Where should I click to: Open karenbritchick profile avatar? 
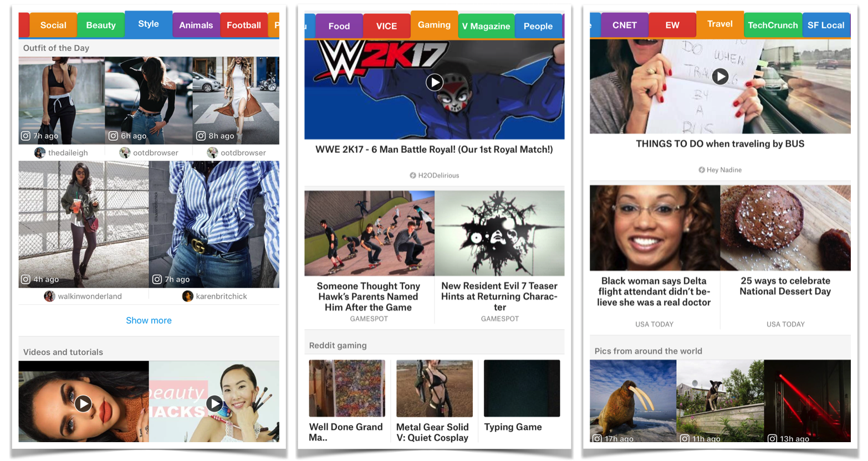[x=187, y=296]
